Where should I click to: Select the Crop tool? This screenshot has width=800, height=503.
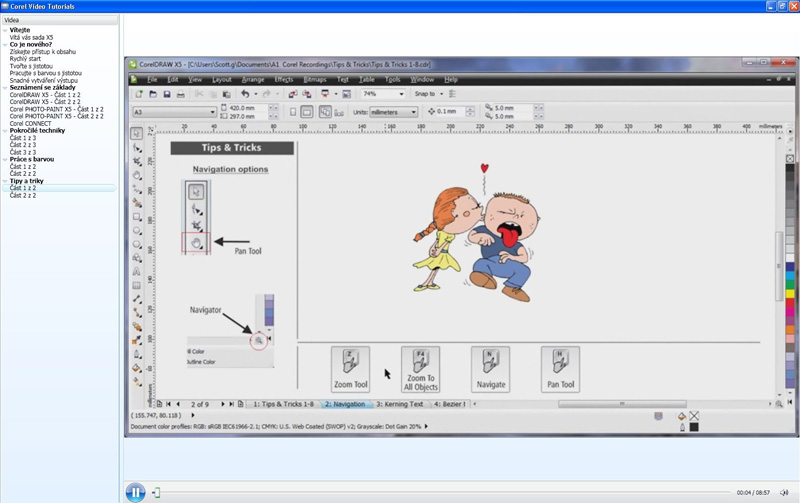(x=137, y=161)
